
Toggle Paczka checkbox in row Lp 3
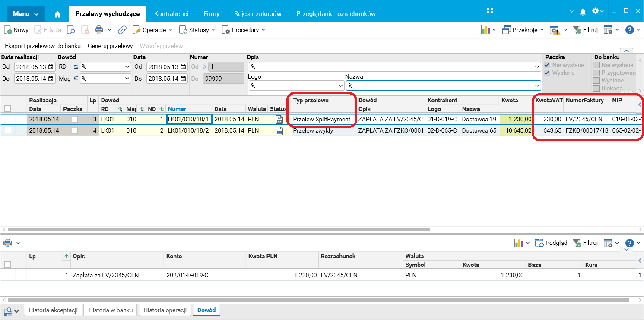tap(76, 119)
